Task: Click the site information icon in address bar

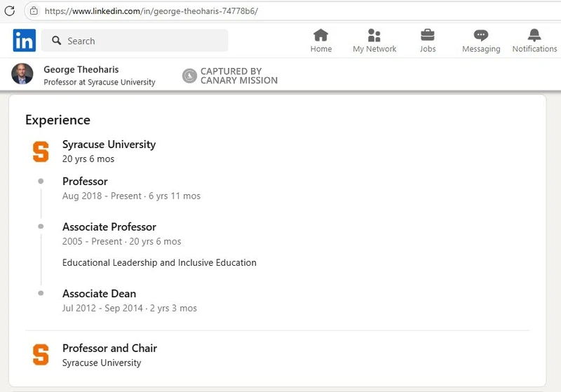Action: click(33, 11)
